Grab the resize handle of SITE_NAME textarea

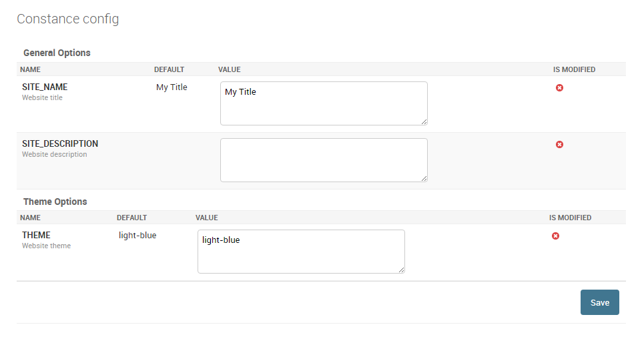[x=424, y=121]
